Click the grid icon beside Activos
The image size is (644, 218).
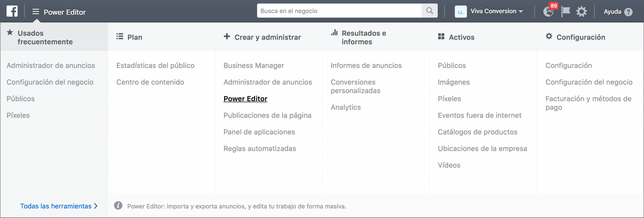[x=441, y=36]
